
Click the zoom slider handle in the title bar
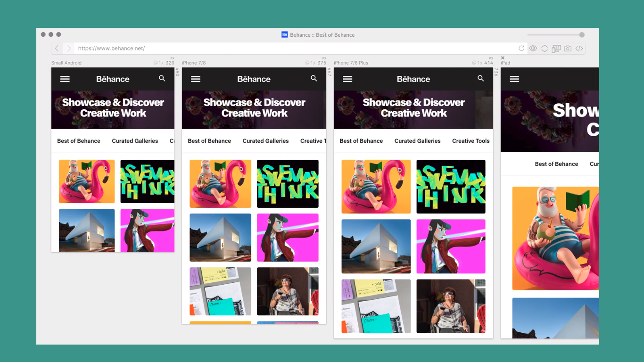(582, 35)
